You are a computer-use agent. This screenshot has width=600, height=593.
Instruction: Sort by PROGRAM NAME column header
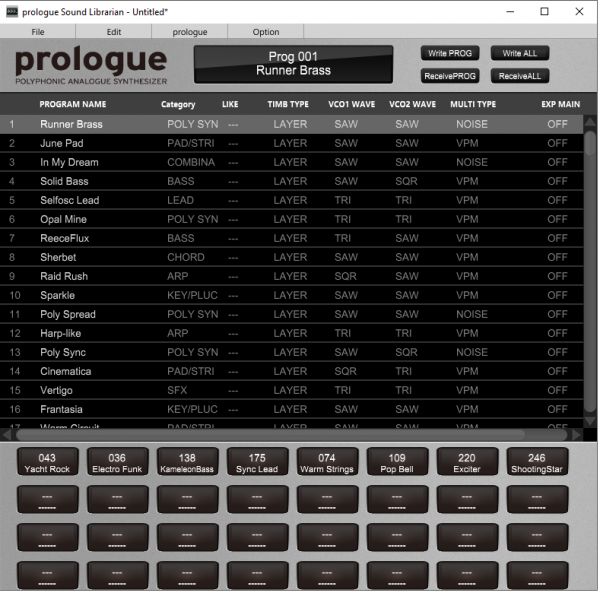tap(73, 104)
